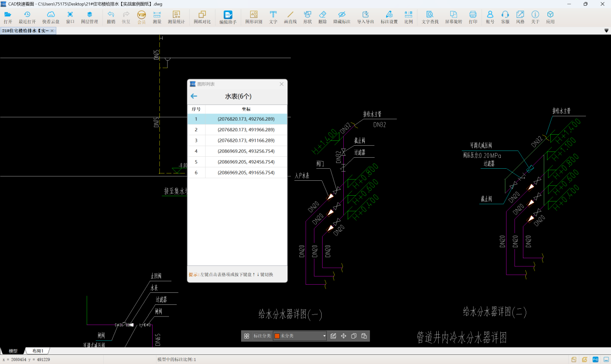The width and height of the screenshot is (611, 364).
Task: Select row 4 in the 水表 coordinate list
Action: pos(237,151)
